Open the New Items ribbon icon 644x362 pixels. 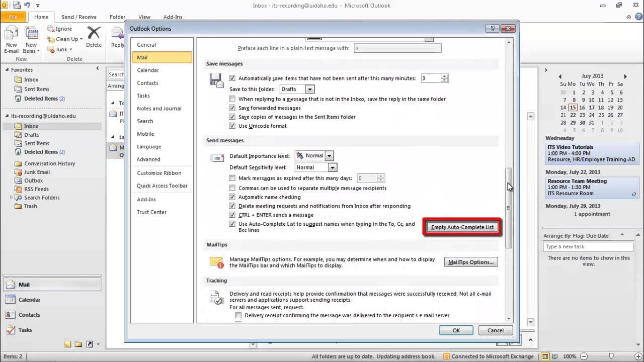click(x=31, y=40)
